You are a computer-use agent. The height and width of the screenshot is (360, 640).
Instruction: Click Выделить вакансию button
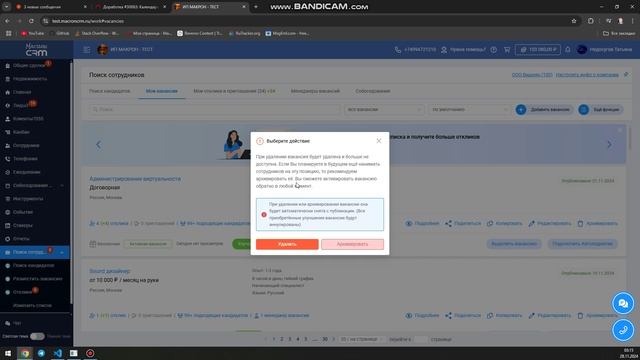[x=514, y=244]
